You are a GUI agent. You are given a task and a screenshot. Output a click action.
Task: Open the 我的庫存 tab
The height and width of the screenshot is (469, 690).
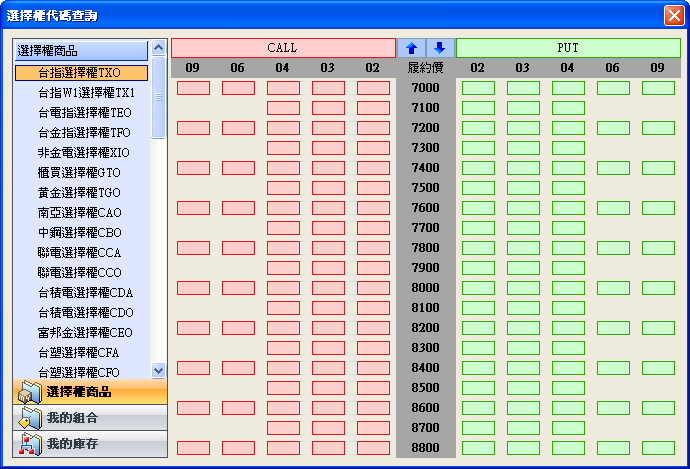90,444
